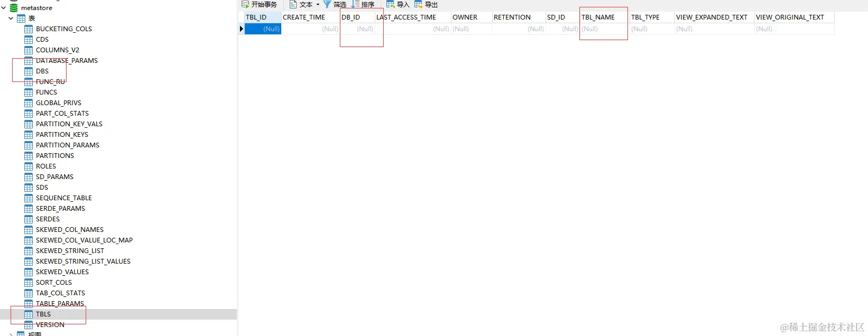Select the DATABASE_PARAMS table in the tree
Screen dimensions: 868x336
coord(67,61)
